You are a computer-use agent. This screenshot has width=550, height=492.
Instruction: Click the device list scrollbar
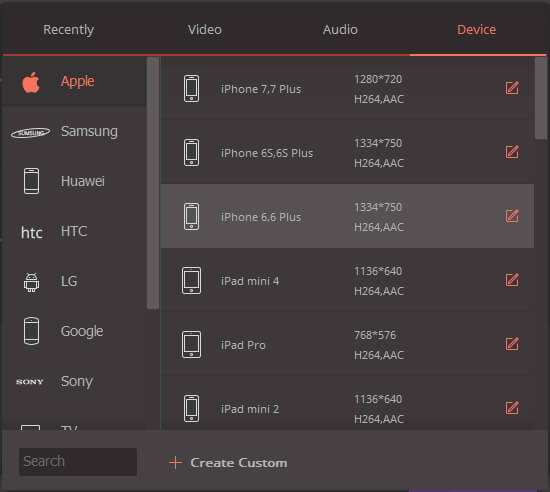(541, 98)
